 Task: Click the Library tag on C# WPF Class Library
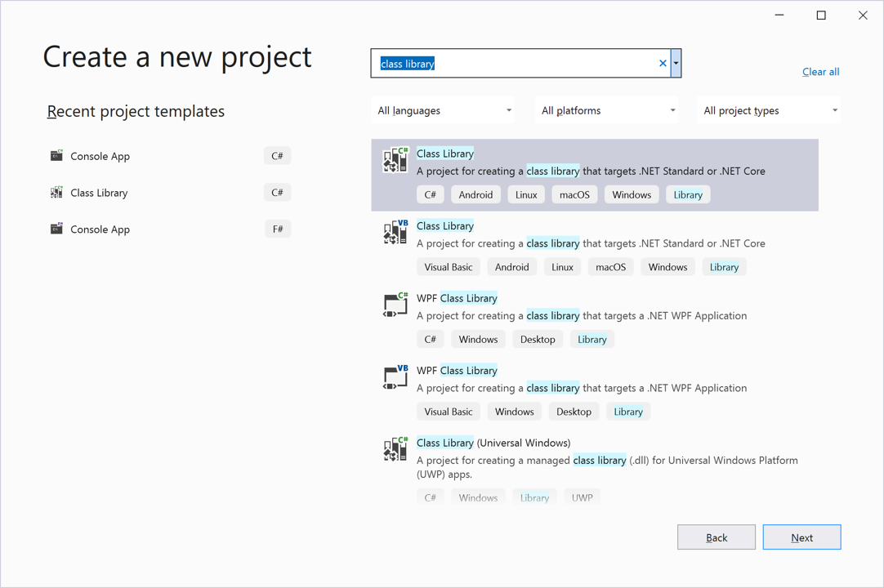(x=592, y=339)
